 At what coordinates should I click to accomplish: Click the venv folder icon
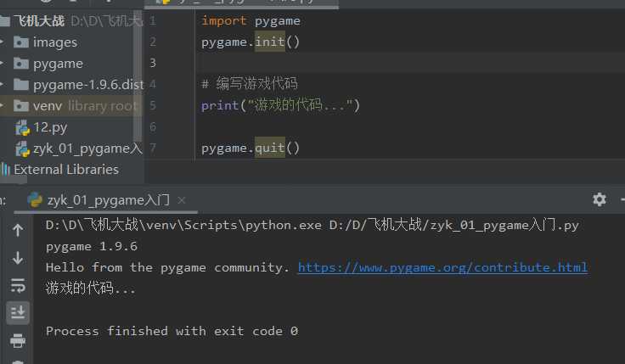(x=21, y=106)
